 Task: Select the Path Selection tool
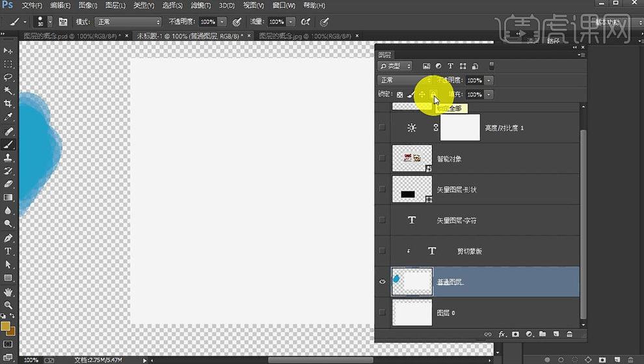[x=8, y=264]
